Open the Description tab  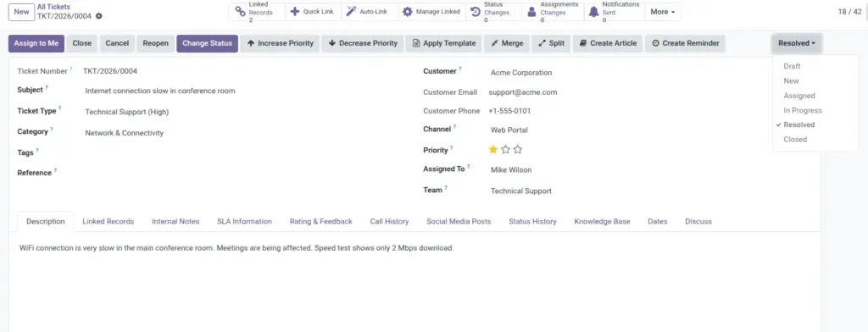46,221
